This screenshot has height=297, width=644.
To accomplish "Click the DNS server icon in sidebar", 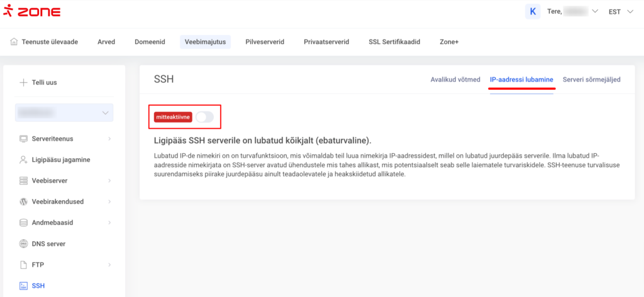I will coord(24,244).
